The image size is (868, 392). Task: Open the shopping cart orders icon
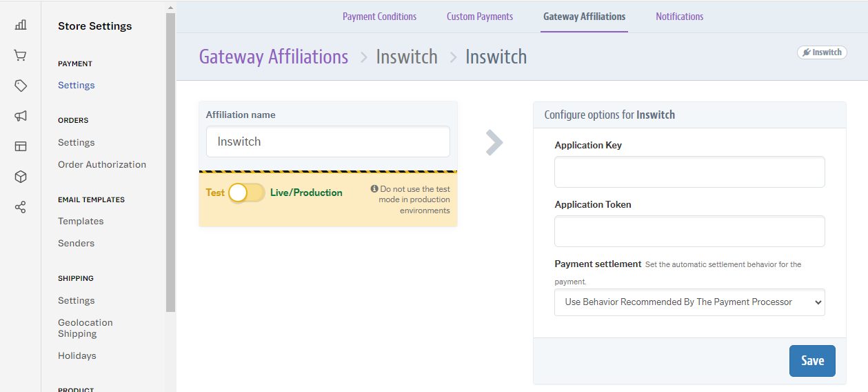pos(21,55)
